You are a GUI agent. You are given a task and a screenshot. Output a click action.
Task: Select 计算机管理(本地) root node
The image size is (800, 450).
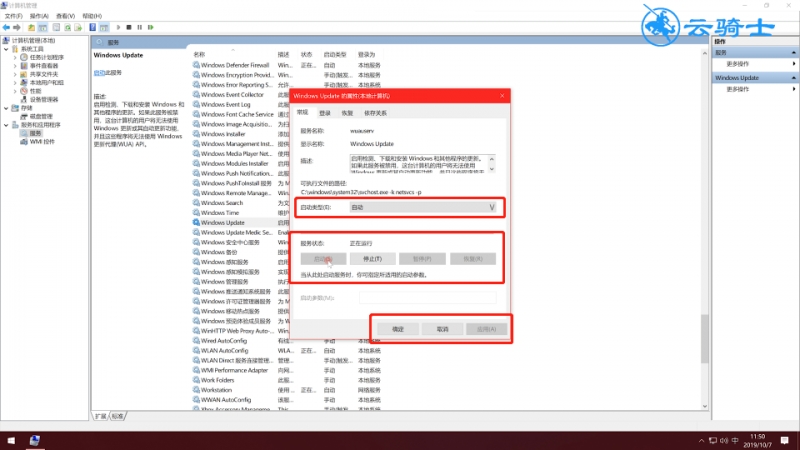pos(33,40)
